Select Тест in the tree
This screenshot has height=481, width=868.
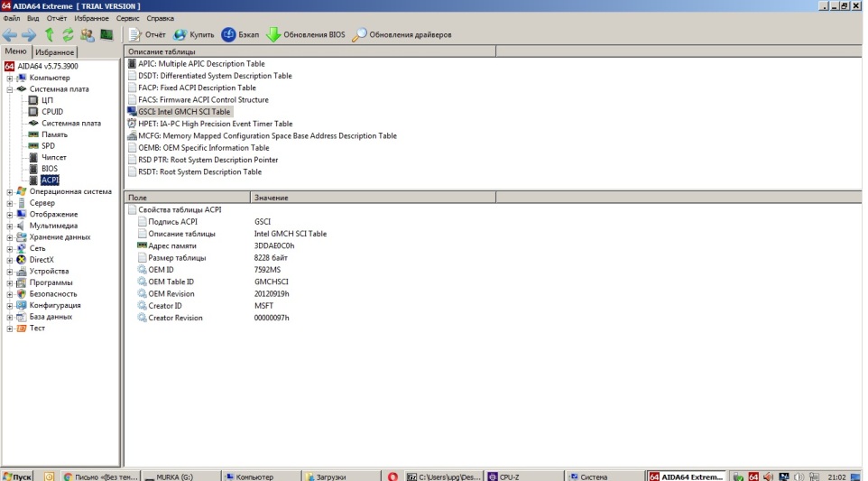(37, 328)
